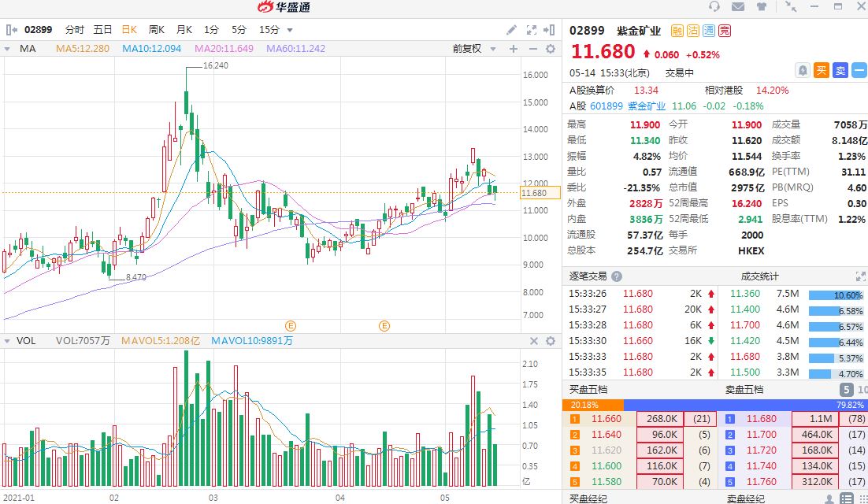Click the broker person icon
The width and height of the screenshot is (868, 504).
(829, 498)
